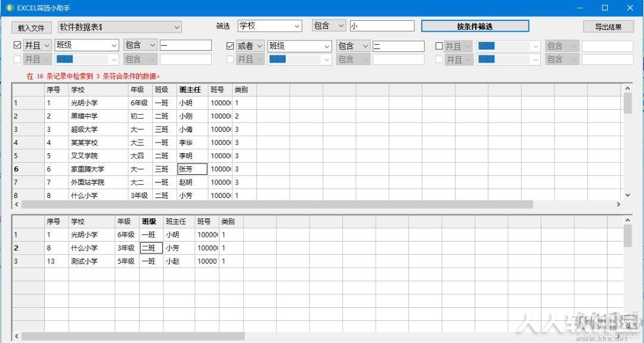This screenshot has height=343, width=644.
Task: Click the results table's vertical scrollbar thumb
Action: coord(627,236)
